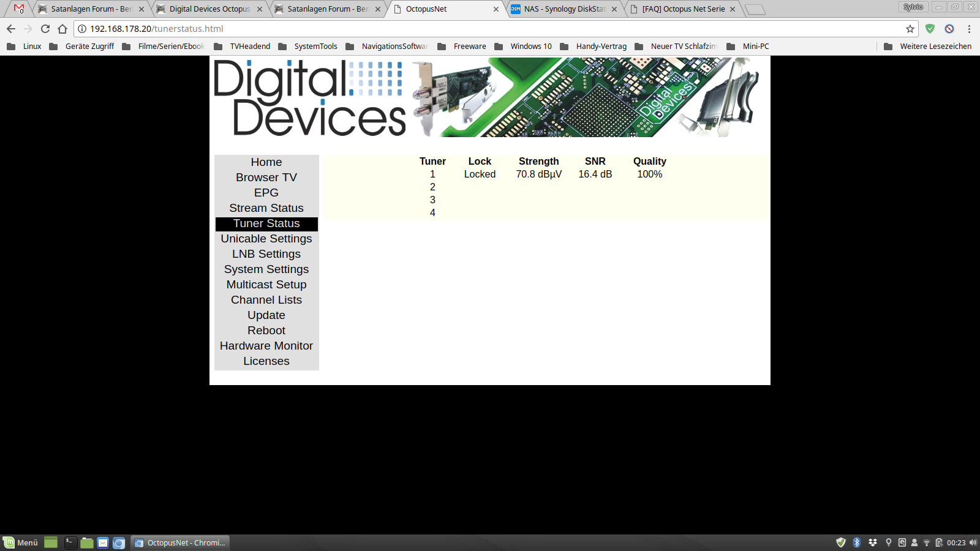Open the green shield adblocker extension

pos(930,29)
